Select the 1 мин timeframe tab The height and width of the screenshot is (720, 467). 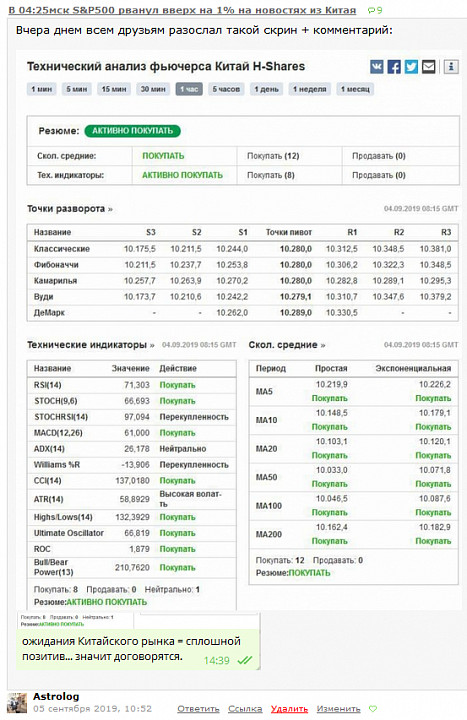[x=41, y=89]
